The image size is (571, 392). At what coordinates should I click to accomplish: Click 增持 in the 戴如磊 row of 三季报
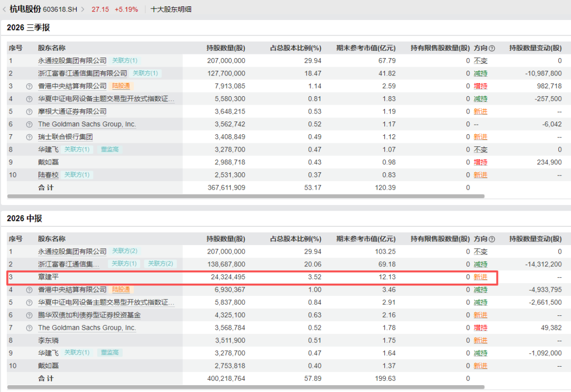(480, 162)
